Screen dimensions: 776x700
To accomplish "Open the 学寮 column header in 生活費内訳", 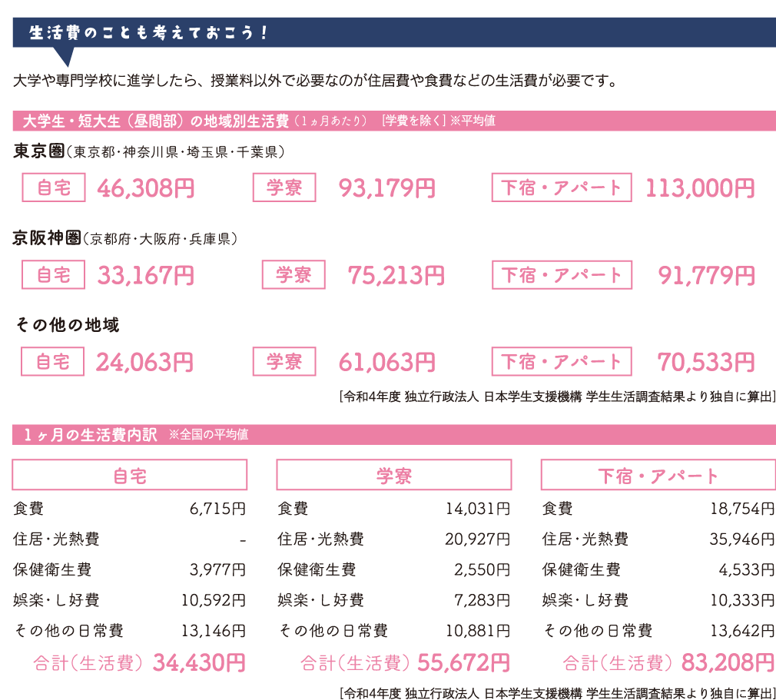I will click(x=393, y=475).
